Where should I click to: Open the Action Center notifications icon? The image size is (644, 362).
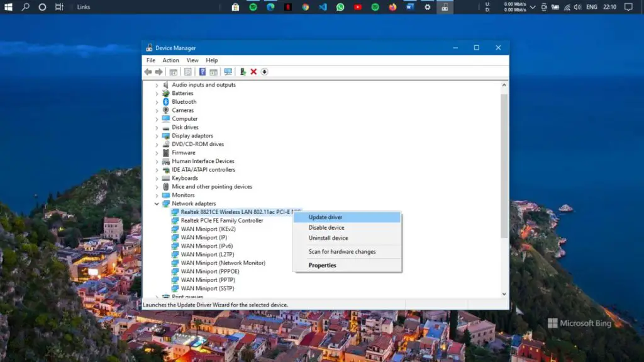(628, 7)
